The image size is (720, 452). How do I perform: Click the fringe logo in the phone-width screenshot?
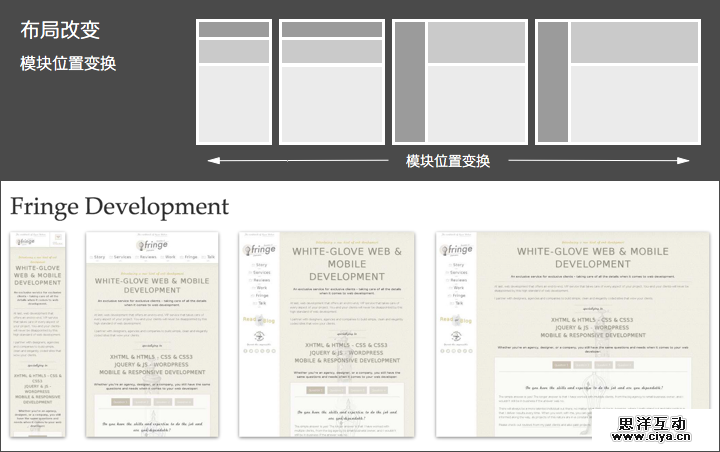26,241
